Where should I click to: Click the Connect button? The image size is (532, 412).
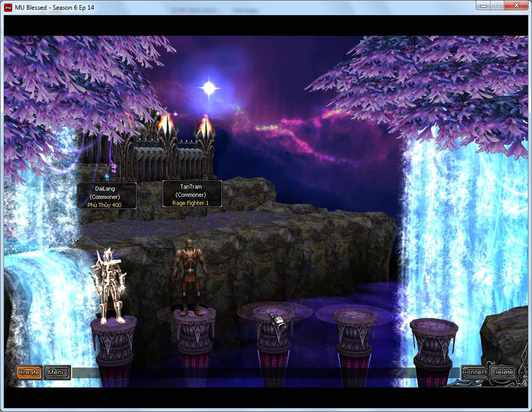tap(474, 372)
